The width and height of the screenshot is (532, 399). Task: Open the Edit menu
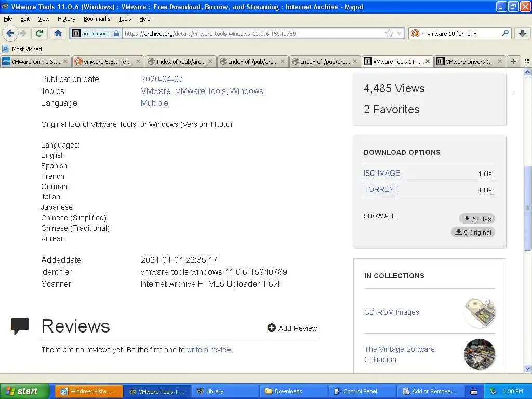pos(25,19)
